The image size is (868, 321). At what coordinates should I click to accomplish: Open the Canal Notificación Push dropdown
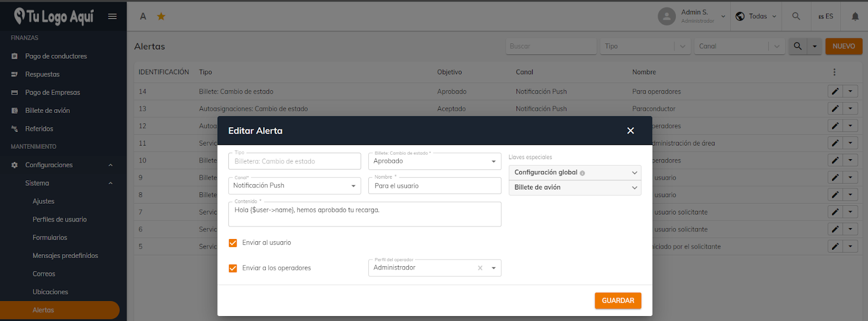[295, 186]
